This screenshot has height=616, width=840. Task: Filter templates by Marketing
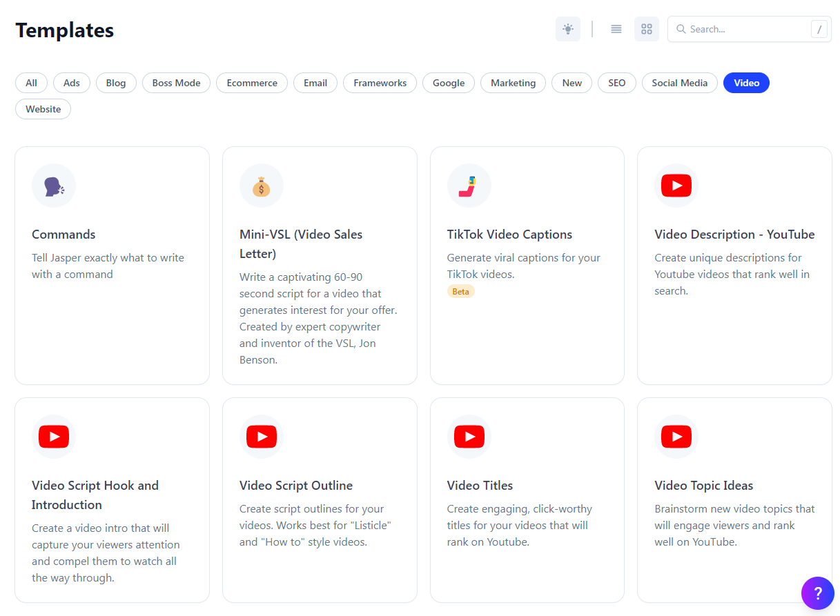[513, 83]
